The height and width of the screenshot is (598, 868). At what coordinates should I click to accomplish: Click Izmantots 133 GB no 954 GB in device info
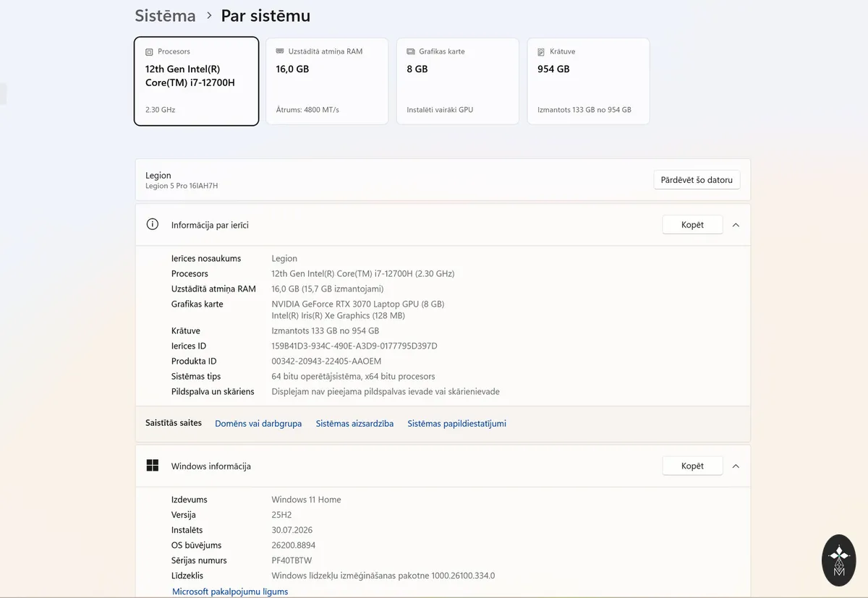(x=325, y=330)
